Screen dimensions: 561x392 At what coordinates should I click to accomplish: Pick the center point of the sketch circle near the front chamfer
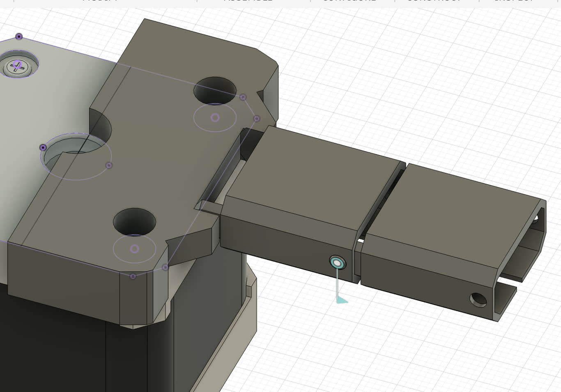coord(134,249)
